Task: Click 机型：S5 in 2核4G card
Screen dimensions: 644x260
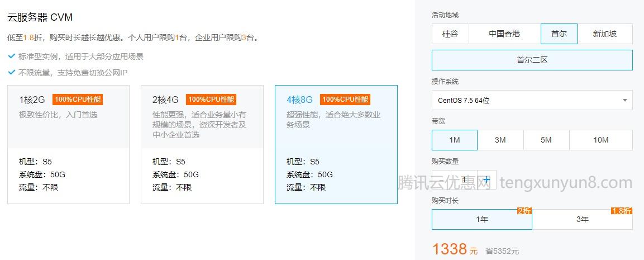Action: click(x=169, y=162)
